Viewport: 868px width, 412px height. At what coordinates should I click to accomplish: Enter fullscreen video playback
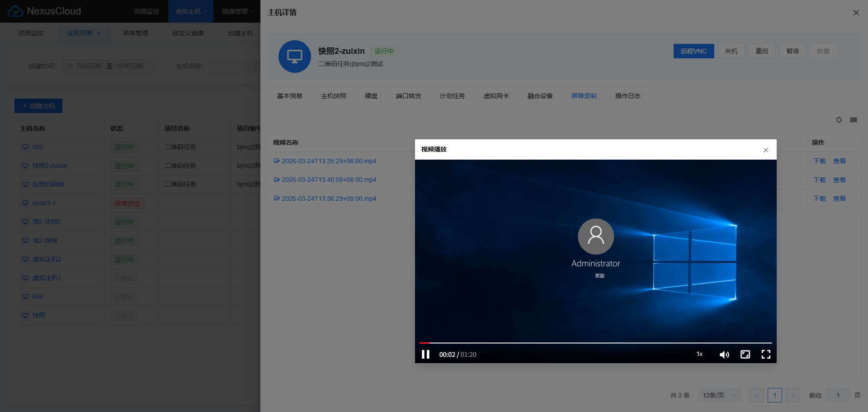766,354
